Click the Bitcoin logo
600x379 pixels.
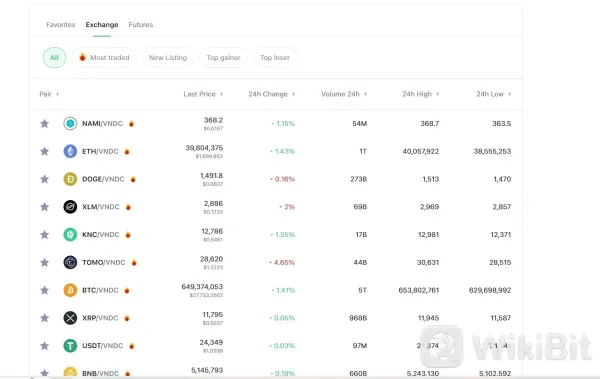click(70, 290)
